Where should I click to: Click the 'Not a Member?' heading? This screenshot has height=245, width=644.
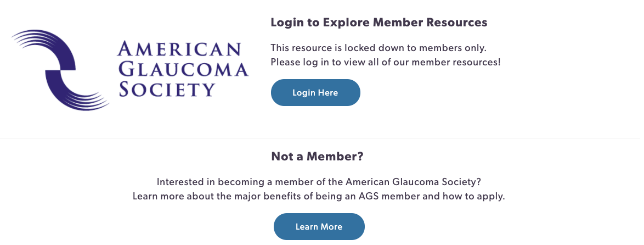click(x=318, y=157)
